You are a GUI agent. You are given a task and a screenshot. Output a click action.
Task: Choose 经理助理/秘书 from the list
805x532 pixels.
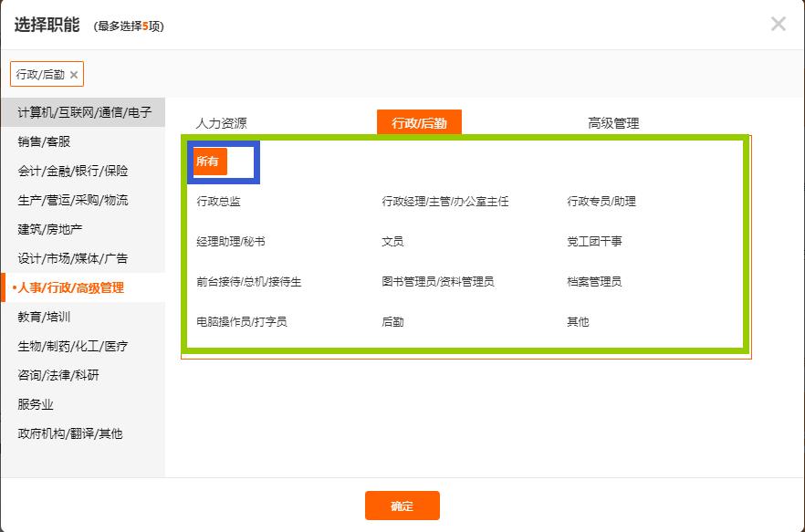click(226, 240)
